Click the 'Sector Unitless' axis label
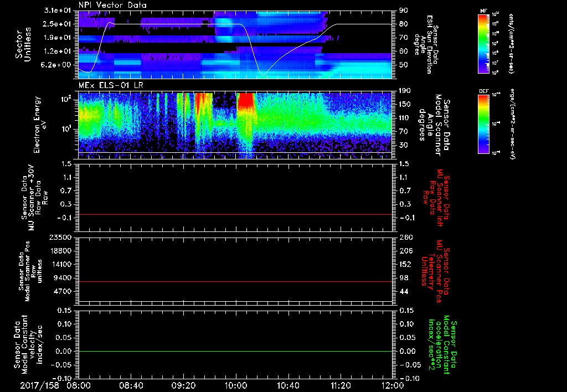This screenshot has width=567, height=392. pos(23,44)
